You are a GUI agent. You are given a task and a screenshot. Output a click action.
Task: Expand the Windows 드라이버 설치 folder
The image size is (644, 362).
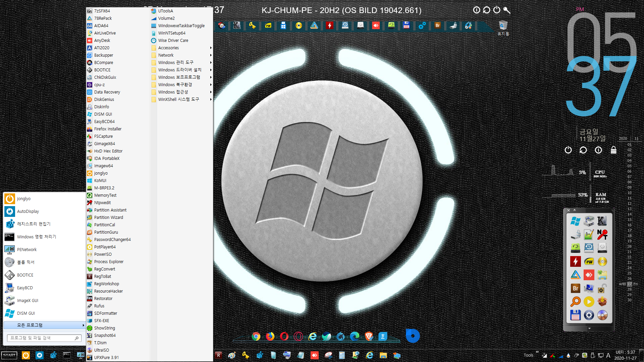(181, 70)
